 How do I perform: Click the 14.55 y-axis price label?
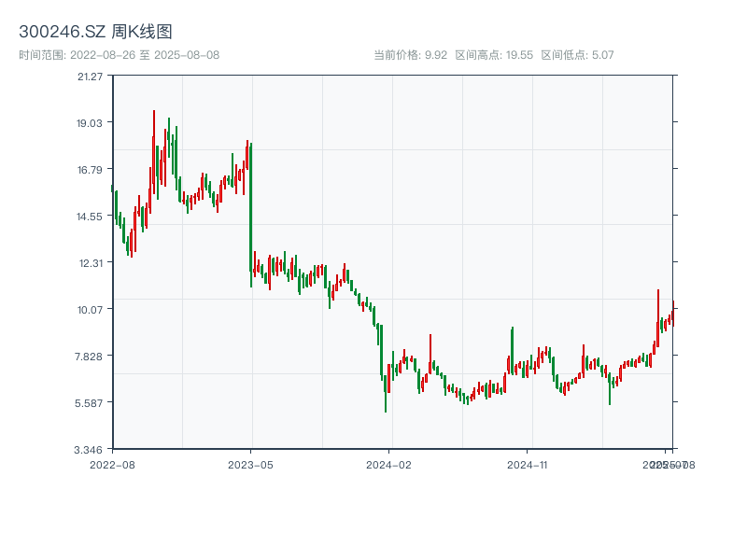click(x=91, y=216)
